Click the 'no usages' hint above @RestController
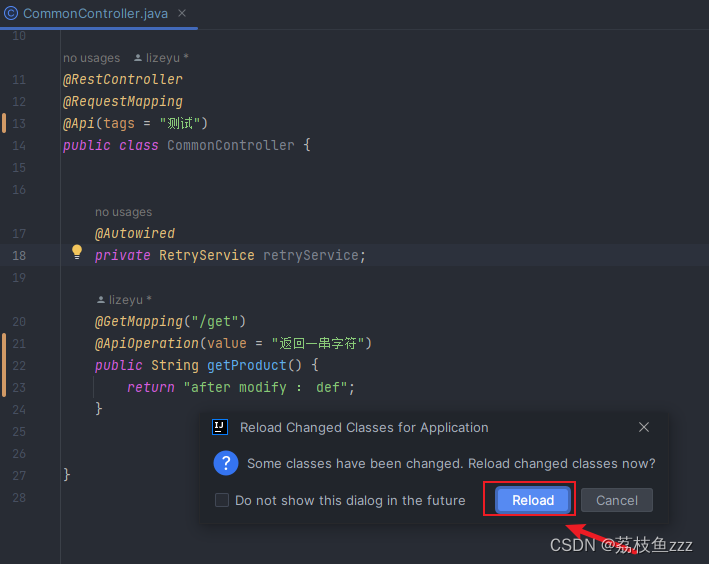 (x=91, y=58)
